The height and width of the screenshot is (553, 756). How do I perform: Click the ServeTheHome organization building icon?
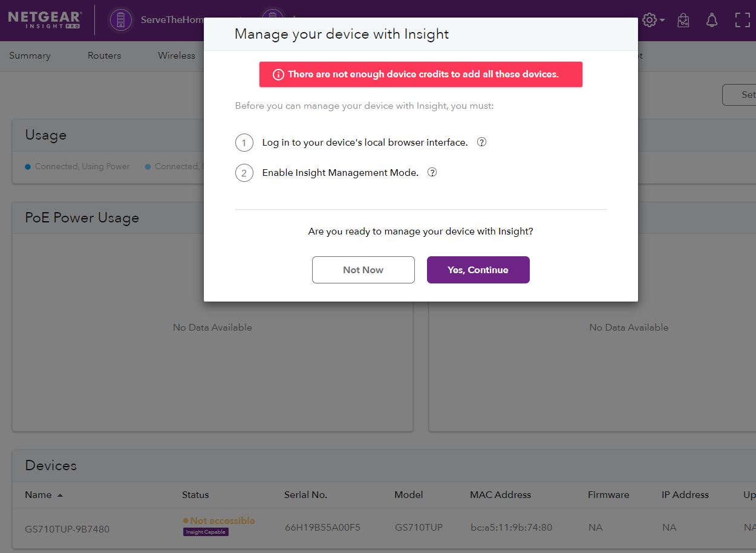click(x=120, y=20)
